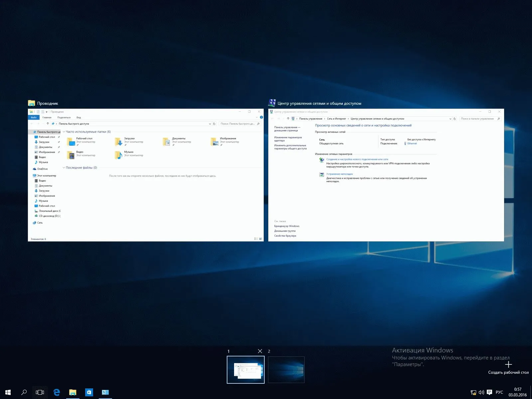Select Этот компьютер in Проводник sidebar
Image resolution: width=532 pixels, height=399 pixels.
tap(45, 176)
